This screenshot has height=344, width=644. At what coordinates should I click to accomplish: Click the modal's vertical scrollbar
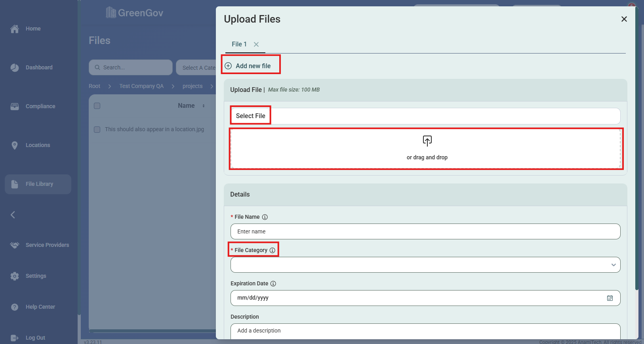[x=637, y=159]
